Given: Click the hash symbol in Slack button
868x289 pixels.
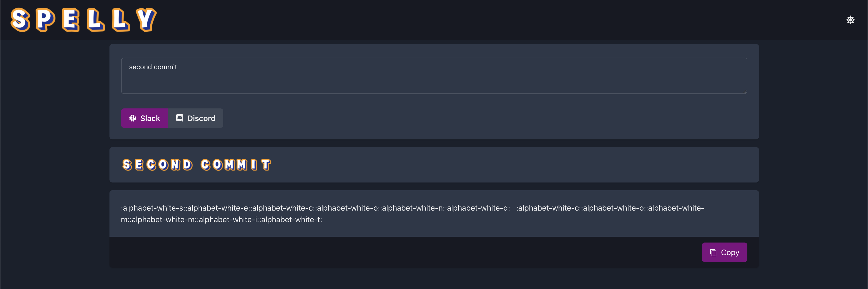Looking at the screenshot, I should tap(133, 118).
